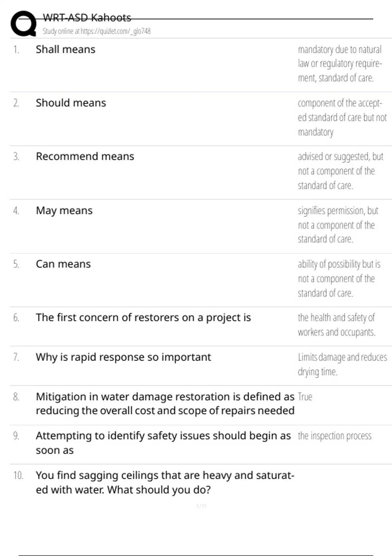The height and width of the screenshot is (556, 392).
Task: Select the "Should means" term
Action: pos(71,103)
